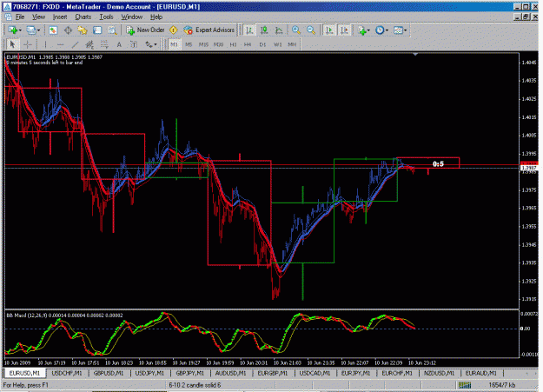Zoom in on the chart

pyautogui.click(x=296, y=30)
